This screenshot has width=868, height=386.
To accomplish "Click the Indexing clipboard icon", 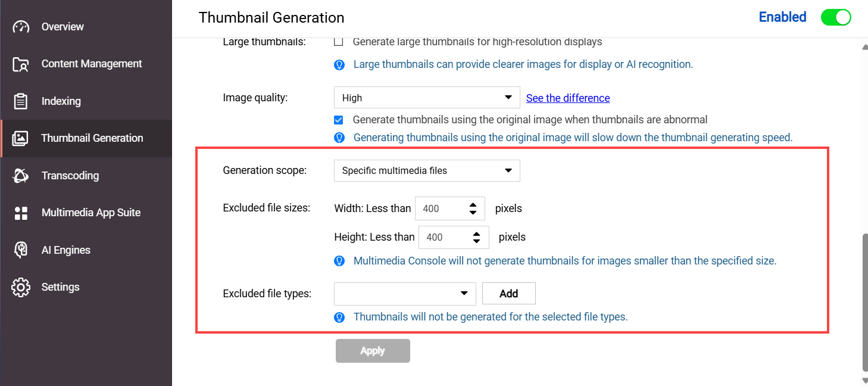I will pos(20,101).
